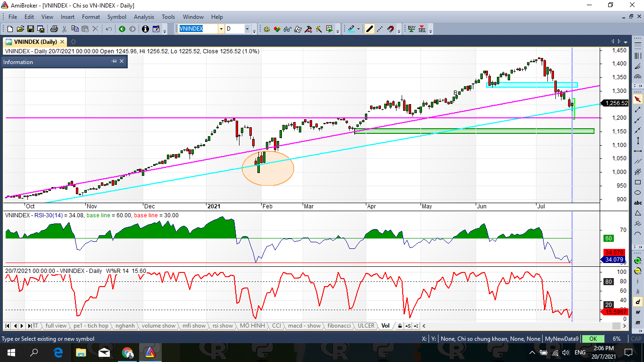Switch to the macd - show sheet tab

[304, 326]
